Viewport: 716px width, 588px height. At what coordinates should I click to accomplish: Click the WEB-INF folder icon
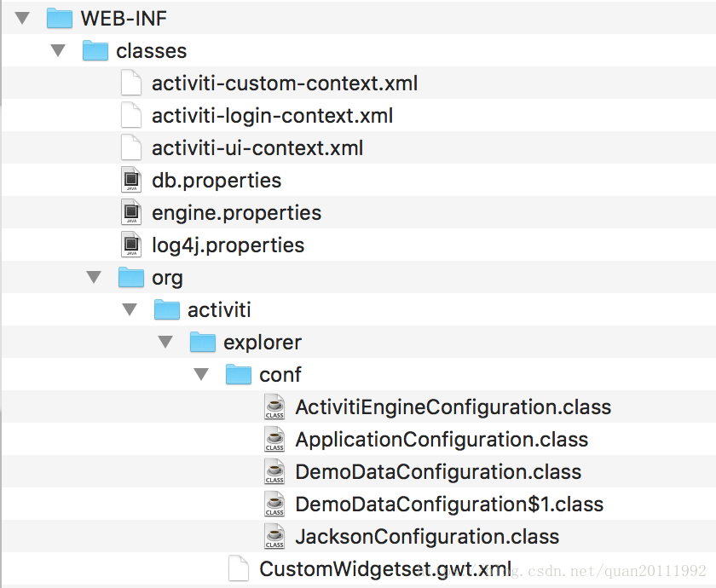coord(60,18)
